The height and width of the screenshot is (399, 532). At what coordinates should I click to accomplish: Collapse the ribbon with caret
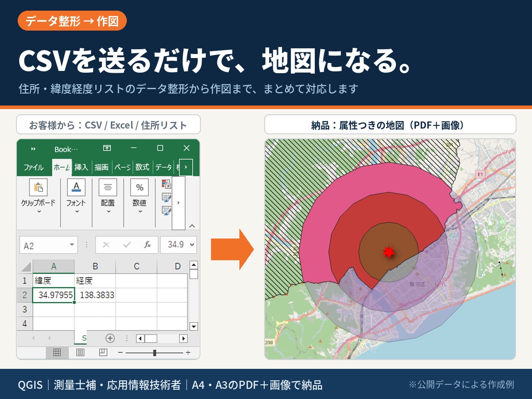point(192,226)
